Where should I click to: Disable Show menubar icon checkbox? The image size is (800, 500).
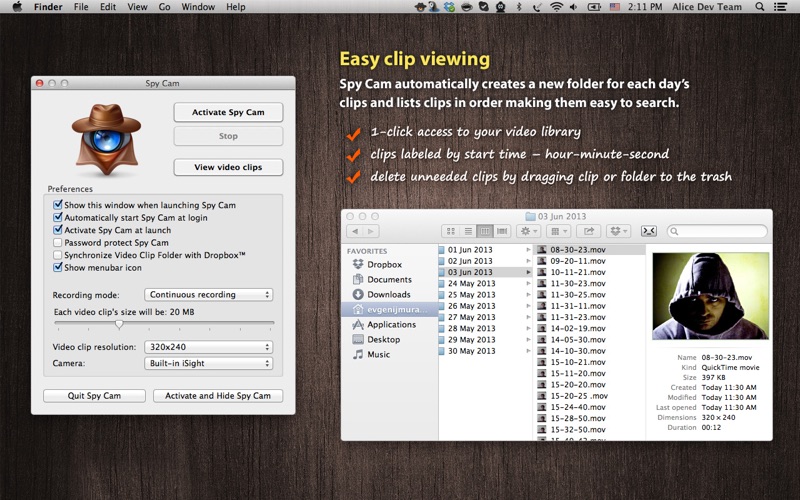point(58,268)
